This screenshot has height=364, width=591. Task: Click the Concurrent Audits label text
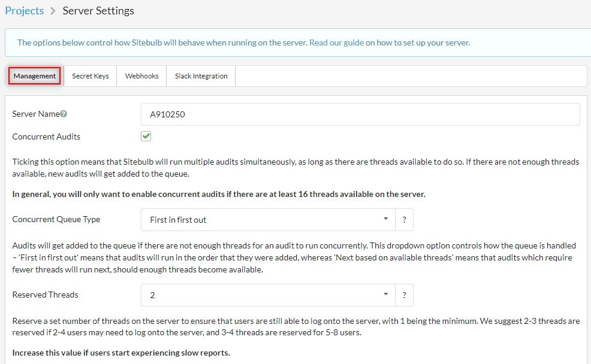click(46, 136)
